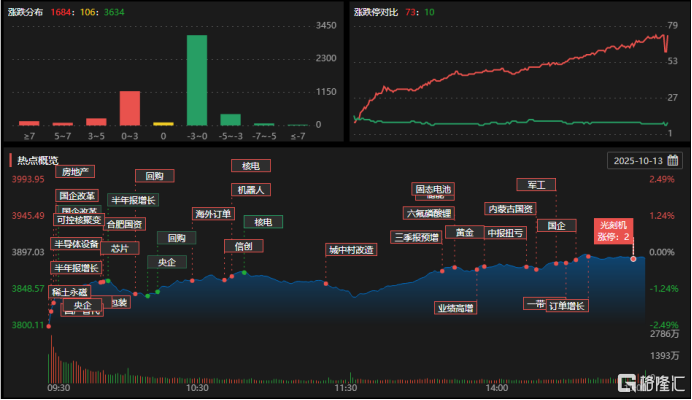Click the 11:30 time axis label
The width and height of the screenshot is (692, 400).
(x=346, y=388)
